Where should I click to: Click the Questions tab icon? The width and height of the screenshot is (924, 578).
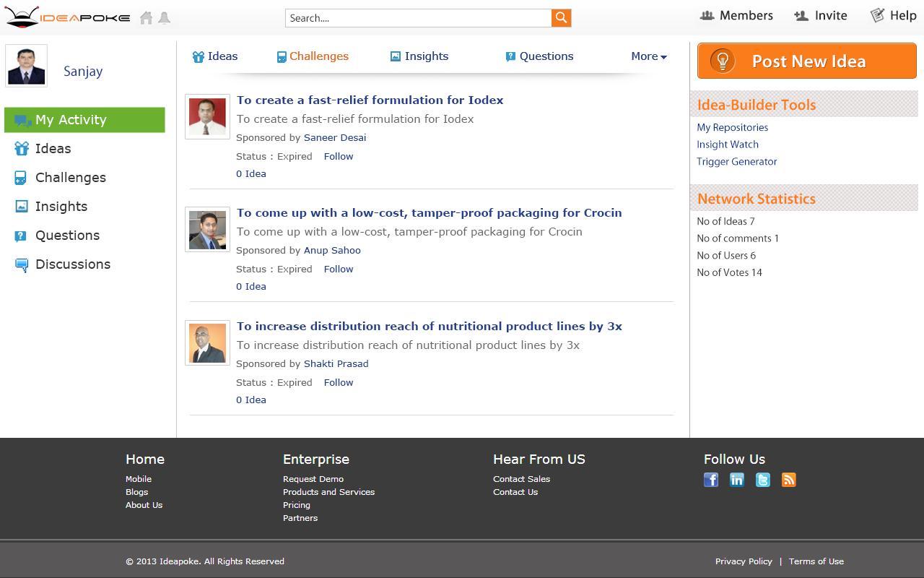[x=510, y=56]
